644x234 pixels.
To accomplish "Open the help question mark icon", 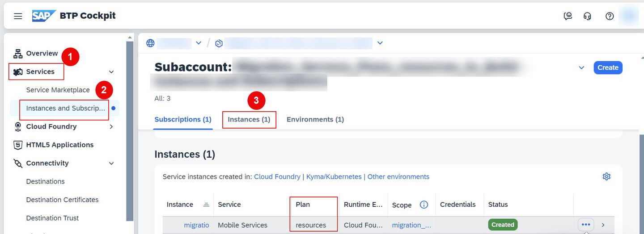I will tap(610, 16).
